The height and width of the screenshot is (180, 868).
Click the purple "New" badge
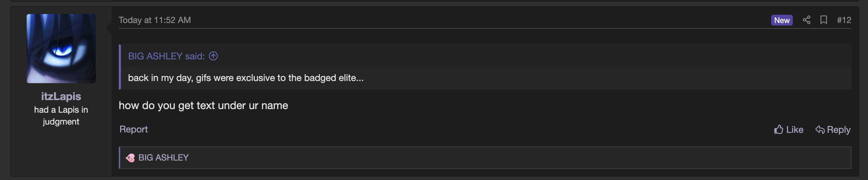(x=782, y=20)
